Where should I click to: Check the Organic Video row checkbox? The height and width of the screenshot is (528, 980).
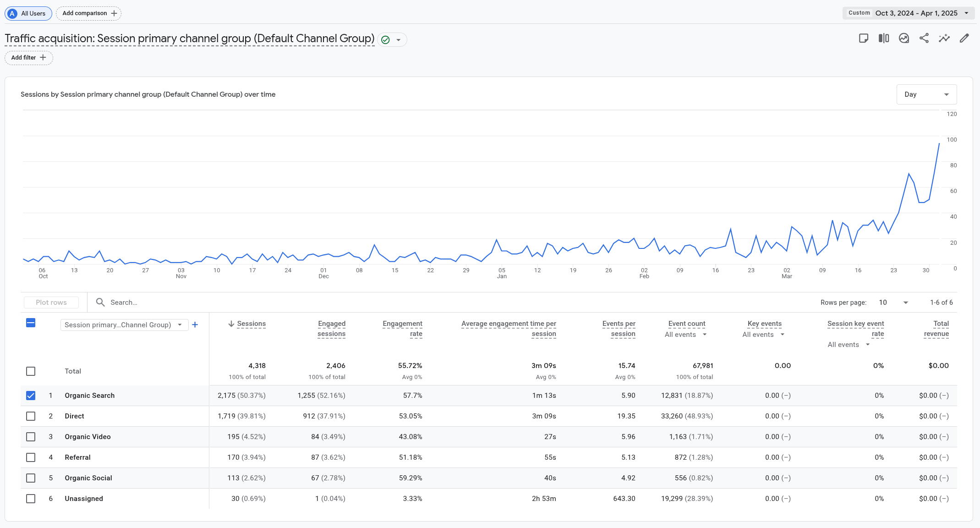coord(31,437)
